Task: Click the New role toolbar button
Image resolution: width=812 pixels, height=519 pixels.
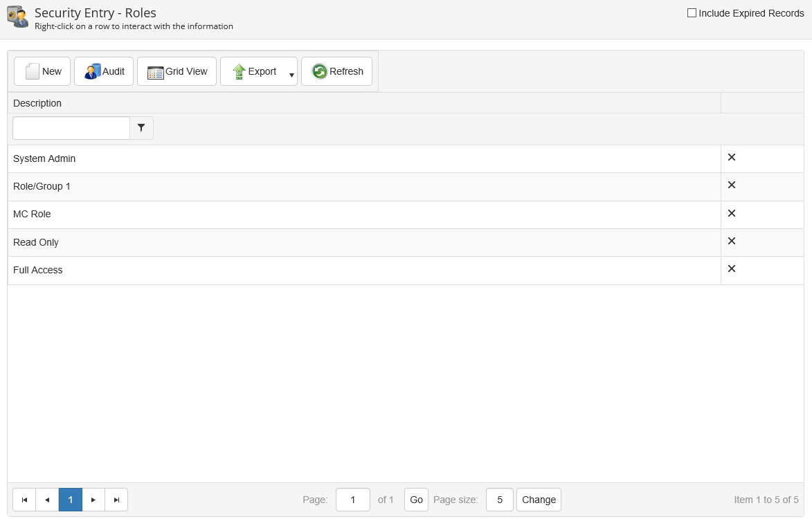Action: 42,71
